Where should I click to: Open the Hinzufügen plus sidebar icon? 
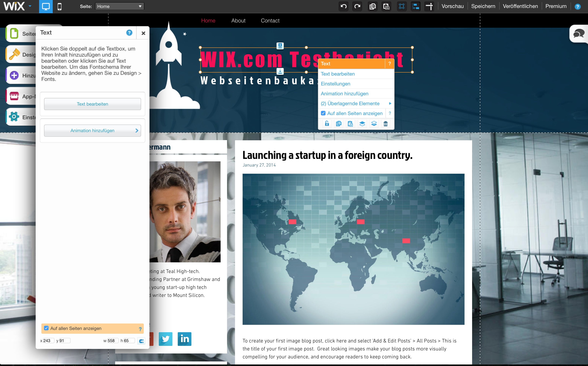tap(14, 75)
